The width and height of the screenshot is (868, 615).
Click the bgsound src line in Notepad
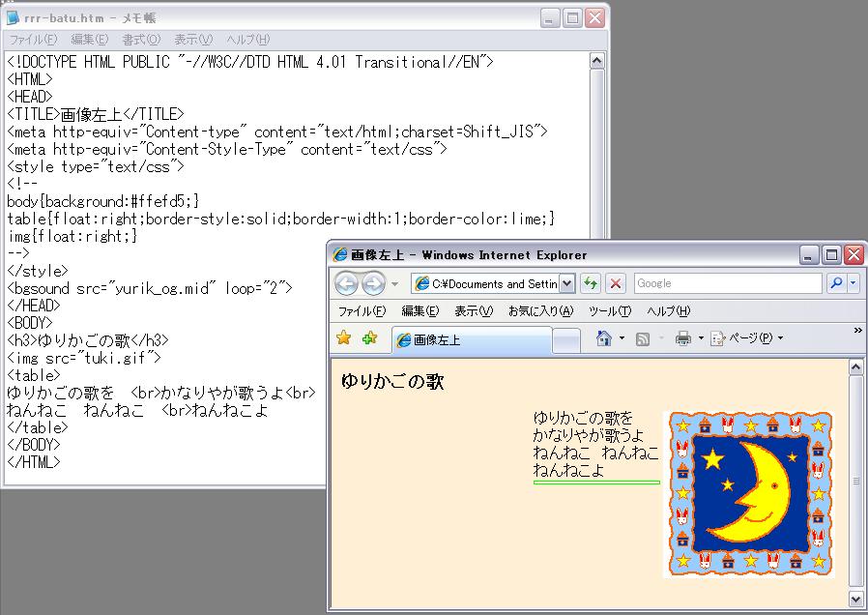pos(150,288)
